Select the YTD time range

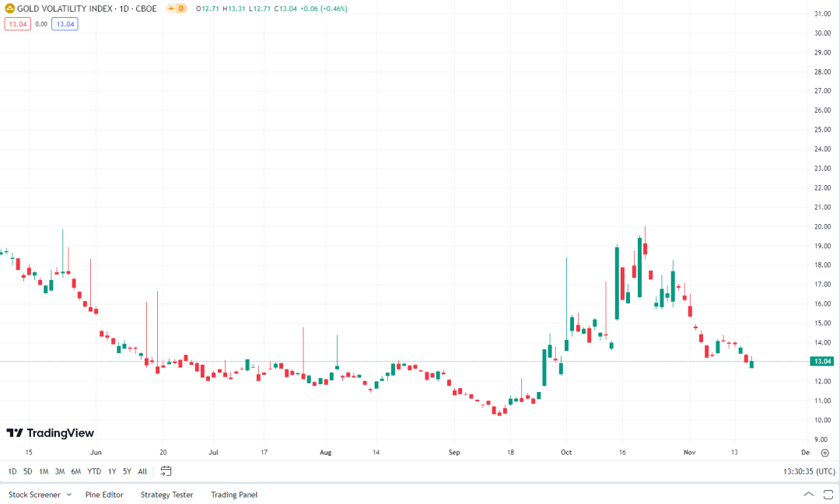pyautogui.click(x=94, y=471)
